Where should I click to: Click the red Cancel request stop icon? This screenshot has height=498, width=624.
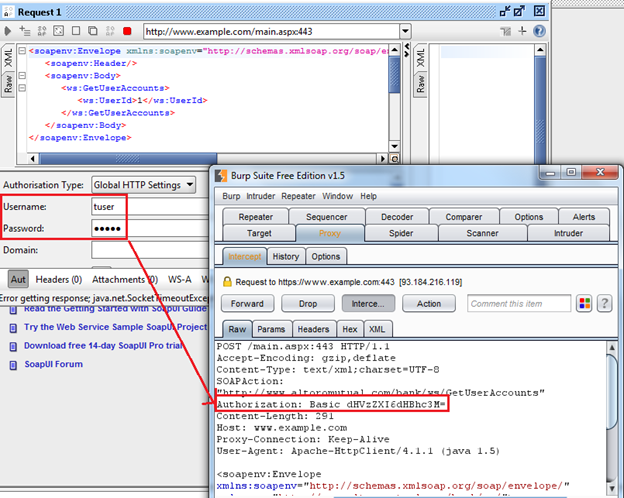pyautogui.click(x=127, y=31)
